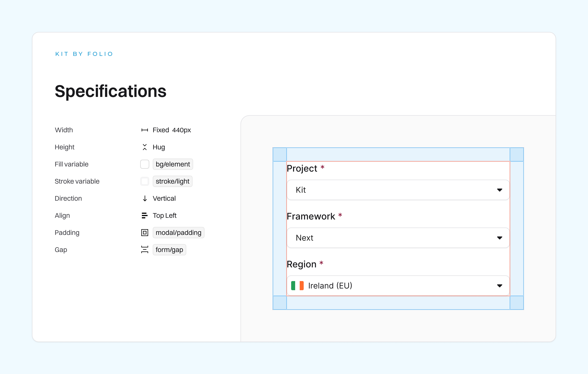Expand the Framework dropdown showing Next

[398, 237]
